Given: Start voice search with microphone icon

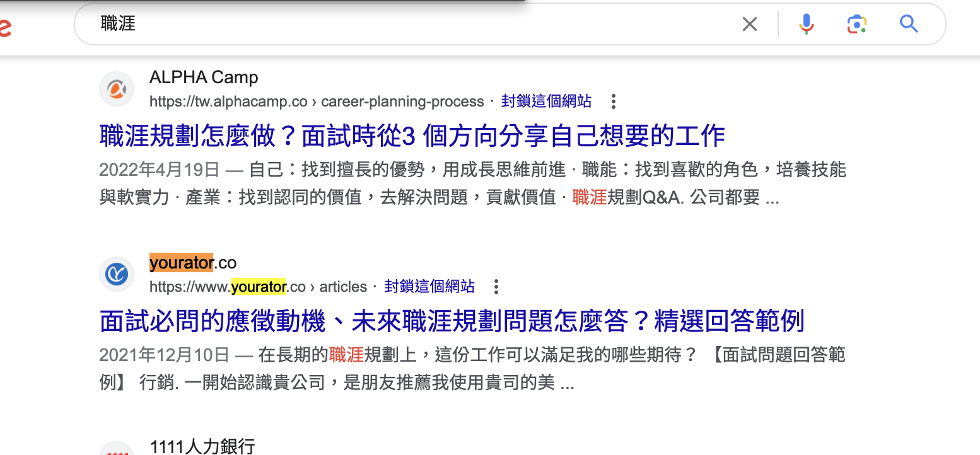Looking at the screenshot, I should pyautogui.click(x=806, y=25).
